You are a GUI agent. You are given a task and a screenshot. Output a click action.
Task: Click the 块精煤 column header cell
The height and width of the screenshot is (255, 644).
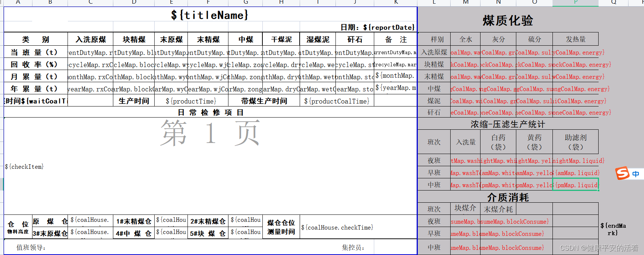pyautogui.click(x=134, y=39)
